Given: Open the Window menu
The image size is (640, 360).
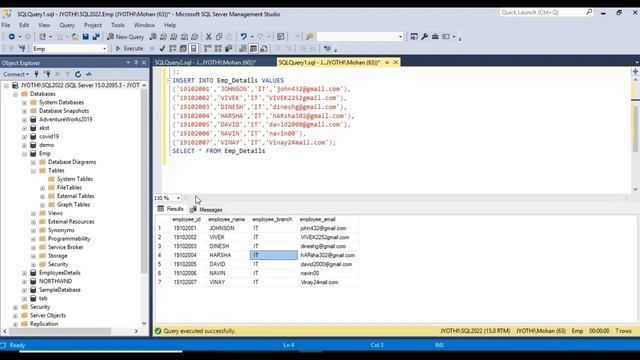Looking at the screenshot, I should pyautogui.click(x=144, y=25).
